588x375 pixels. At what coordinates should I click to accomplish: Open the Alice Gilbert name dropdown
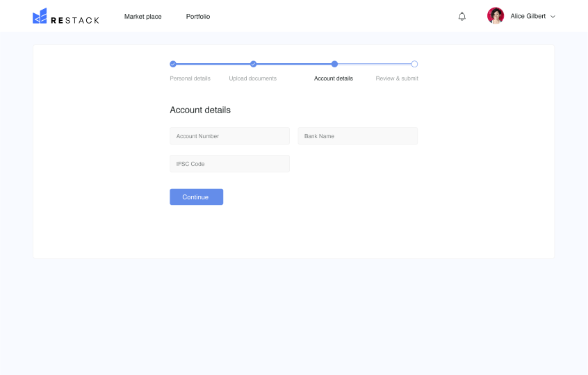(528, 16)
